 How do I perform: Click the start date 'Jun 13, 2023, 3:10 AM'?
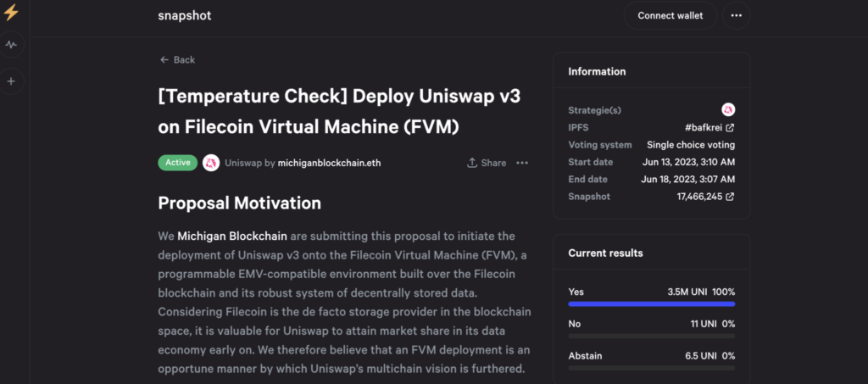pyautogui.click(x=688, y=162)
